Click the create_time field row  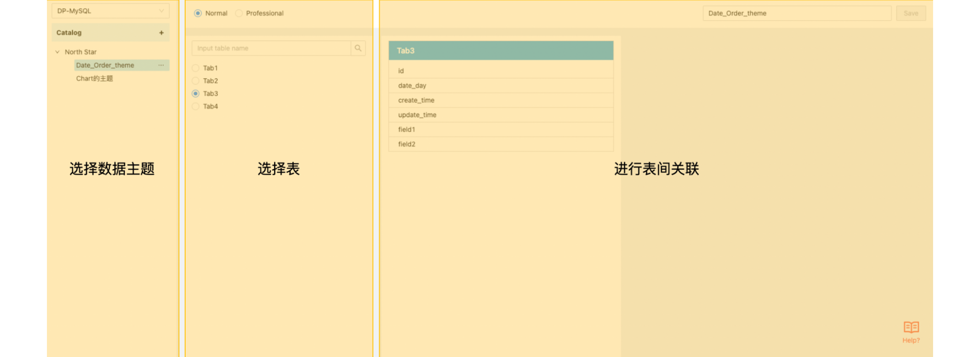[x=501, y=100]
